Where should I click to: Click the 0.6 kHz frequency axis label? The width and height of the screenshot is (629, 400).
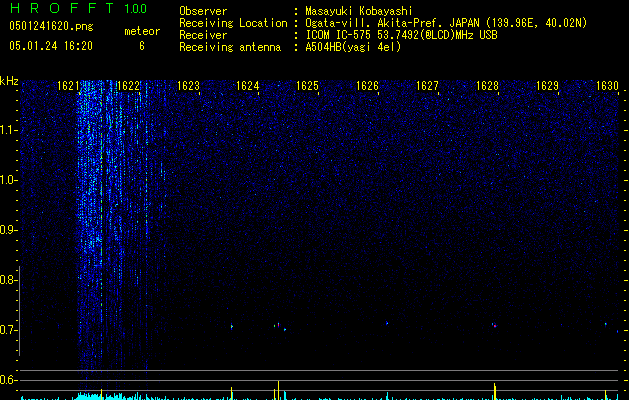(9, 380)
